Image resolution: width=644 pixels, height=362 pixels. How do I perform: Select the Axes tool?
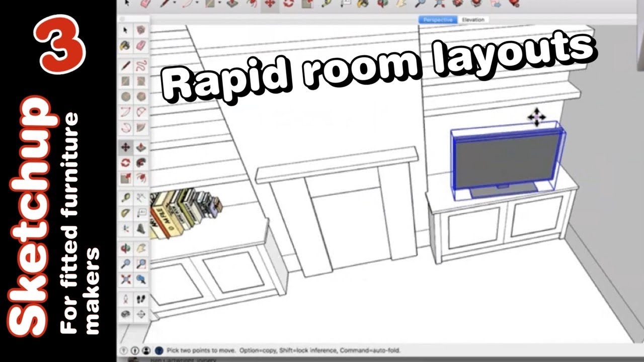(x=126, y=229)
